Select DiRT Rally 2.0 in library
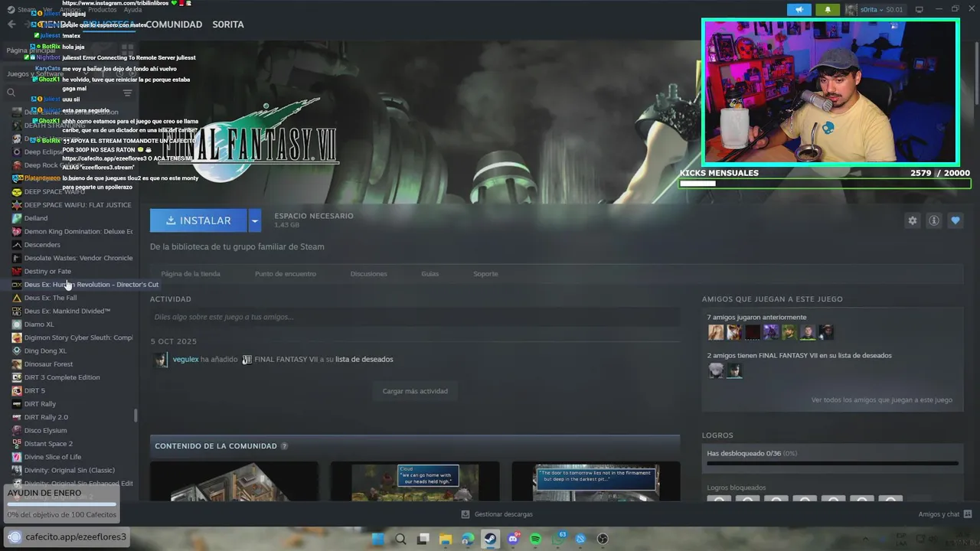 (x=46, y=417)
